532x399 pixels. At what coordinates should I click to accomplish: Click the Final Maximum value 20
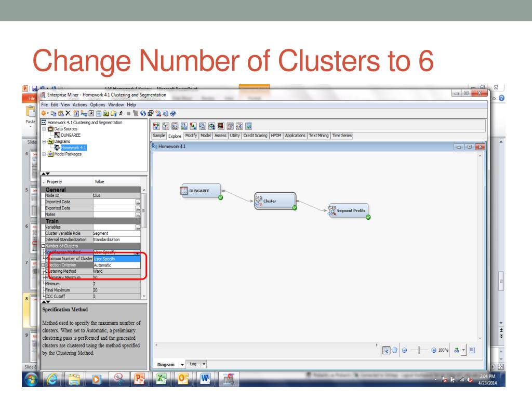point(117,290)
